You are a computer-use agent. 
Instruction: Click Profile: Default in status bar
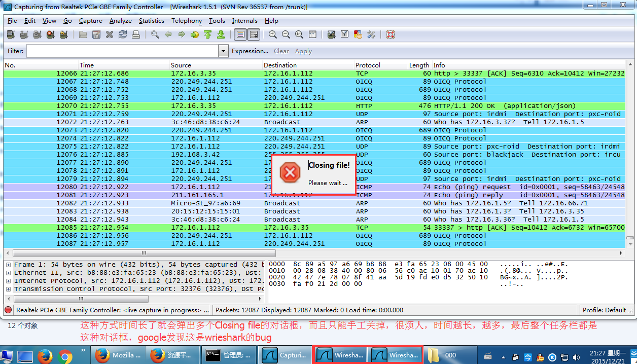point(604,310)
